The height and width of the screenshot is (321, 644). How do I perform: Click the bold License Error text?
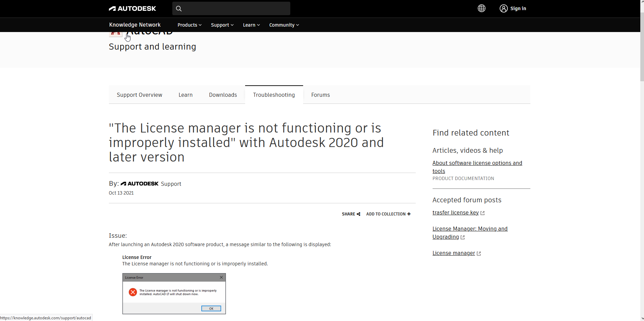coord(137,257)
